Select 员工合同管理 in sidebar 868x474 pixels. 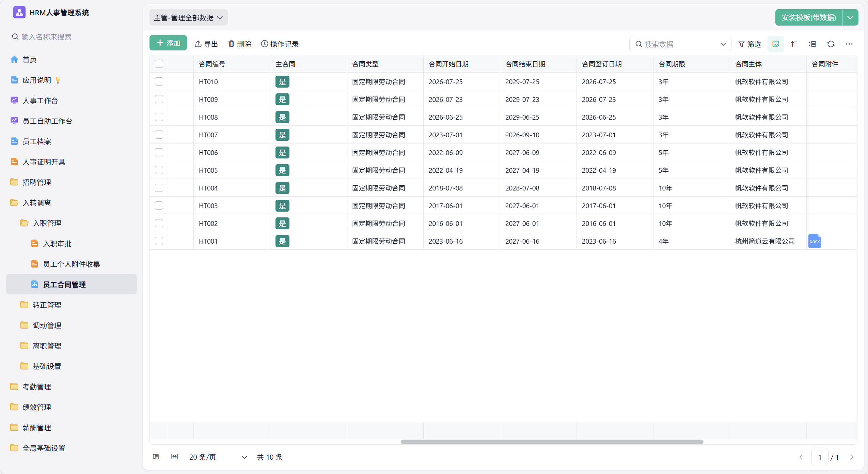[x=72, y=284]
